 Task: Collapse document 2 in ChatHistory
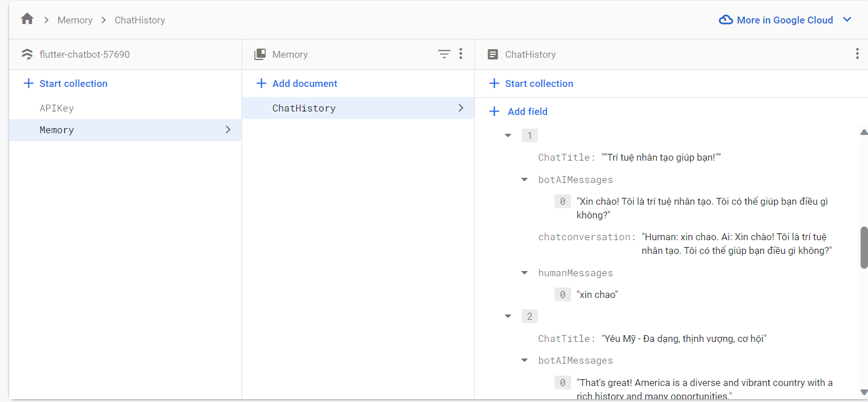click(x=508, y=316)
